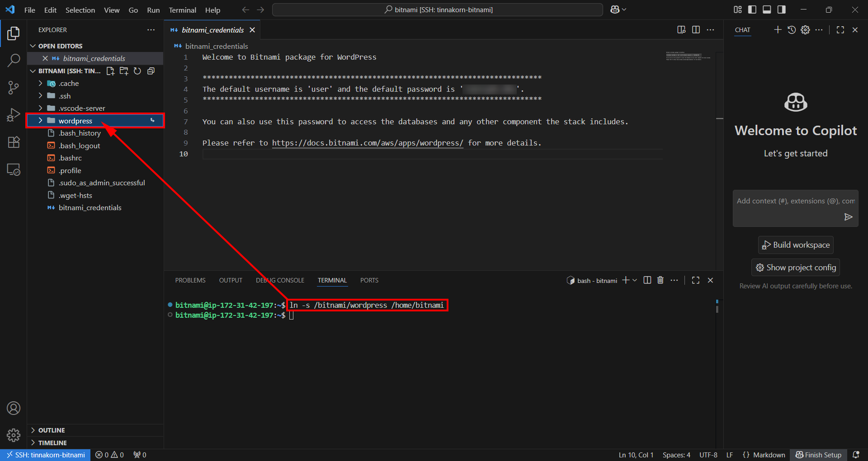Open the Terminal menu
This screenshot has height=461, width=868.
point(183,10)
